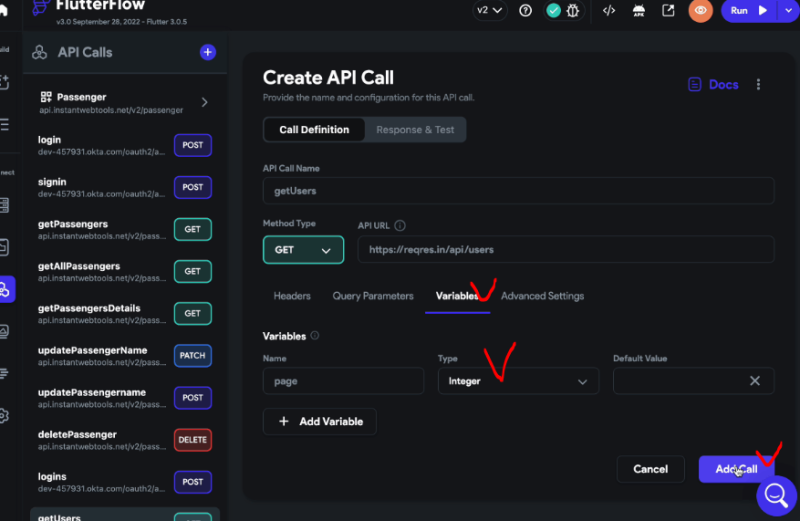Open the Query Parameters tab
The image size is (800, 521).
373,296
